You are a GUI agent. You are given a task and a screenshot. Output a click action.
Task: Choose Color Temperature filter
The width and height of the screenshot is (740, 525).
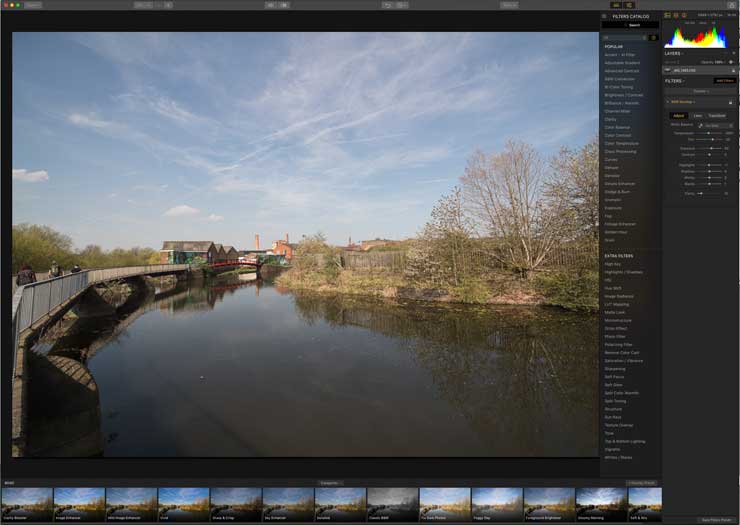point(622,144)
